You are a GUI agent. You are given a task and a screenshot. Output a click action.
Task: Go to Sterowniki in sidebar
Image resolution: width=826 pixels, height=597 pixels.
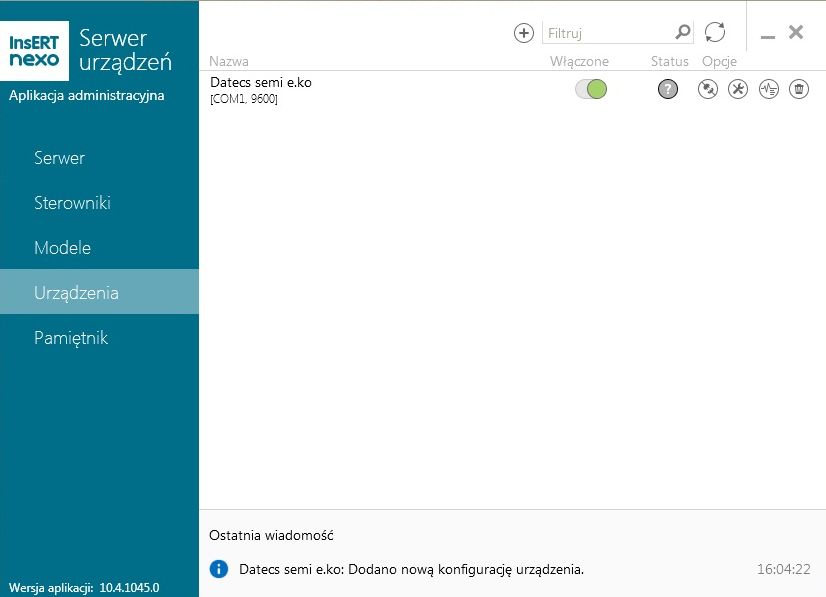click(x=72, y=203)
